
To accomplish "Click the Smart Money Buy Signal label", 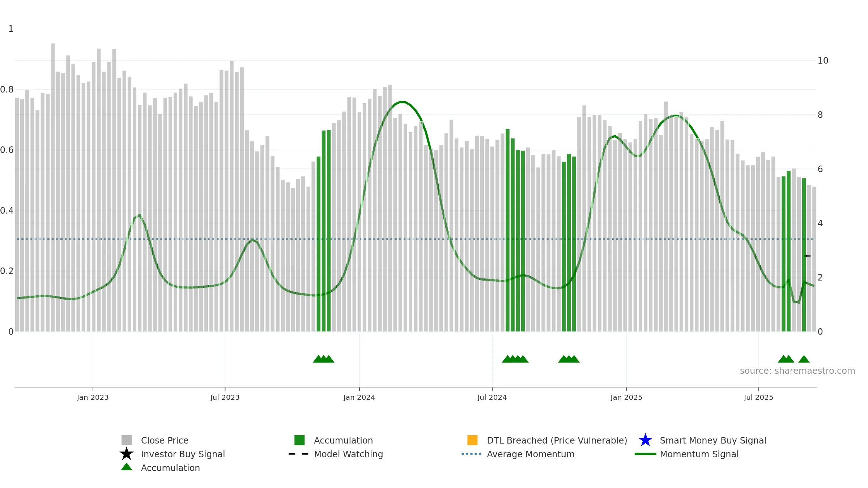I will [x=713, y=440].
